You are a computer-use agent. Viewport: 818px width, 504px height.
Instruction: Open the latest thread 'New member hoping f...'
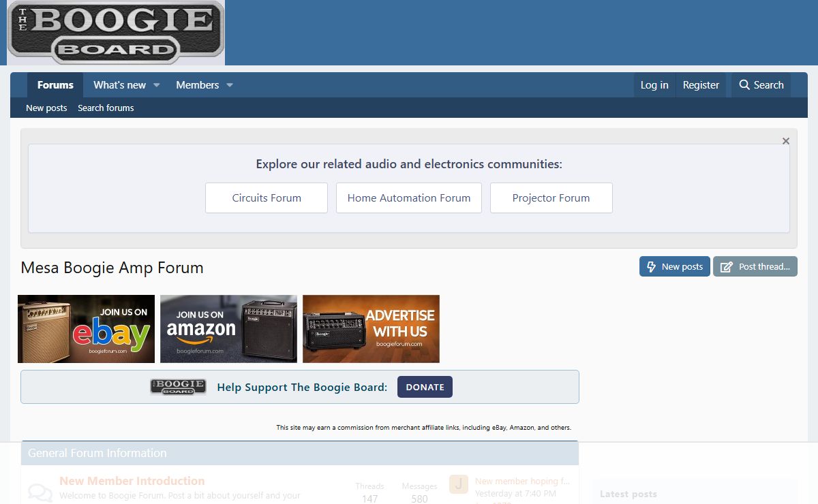522,481
